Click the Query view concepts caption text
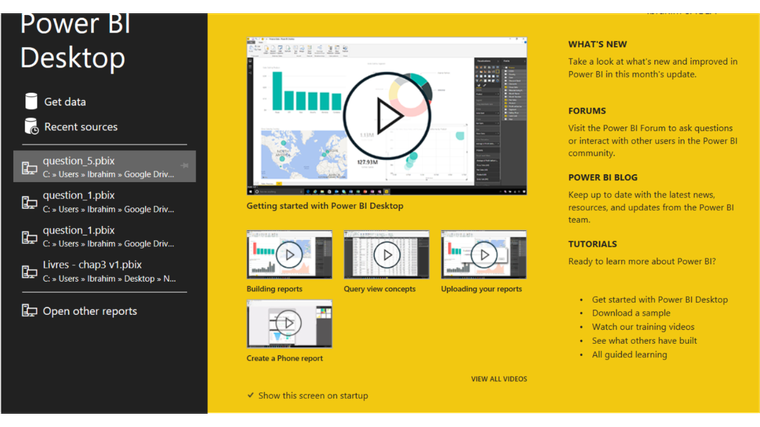760x427 pixels. (x=380, y=289)
